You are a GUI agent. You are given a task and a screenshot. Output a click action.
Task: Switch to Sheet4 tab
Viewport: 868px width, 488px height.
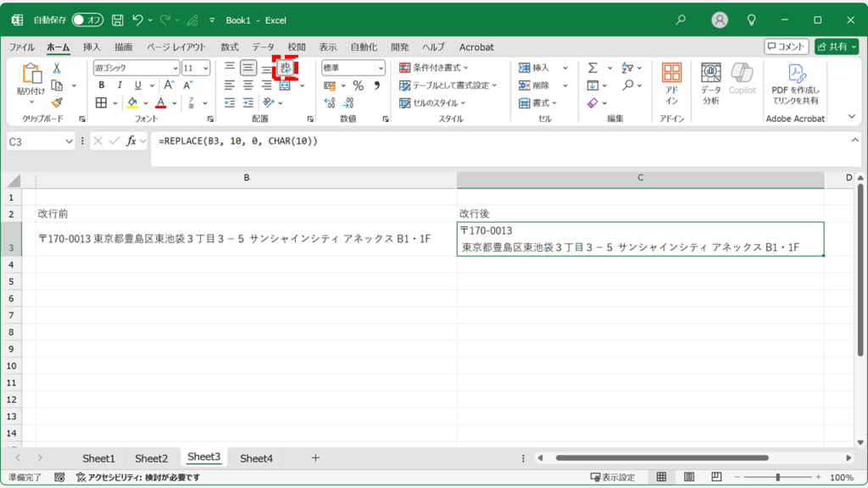[256, 458]
